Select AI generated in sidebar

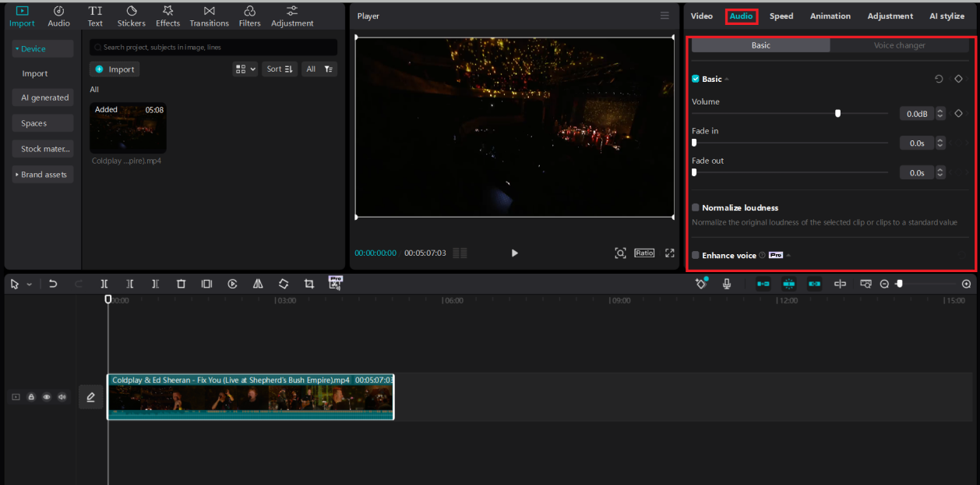(43, 97)
